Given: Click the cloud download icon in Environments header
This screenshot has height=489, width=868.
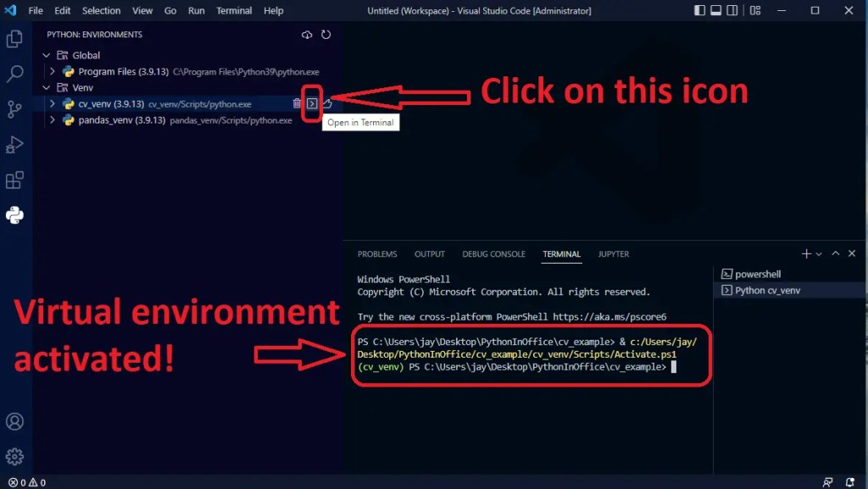Looking at the screenshot, I should coord(307,35).
